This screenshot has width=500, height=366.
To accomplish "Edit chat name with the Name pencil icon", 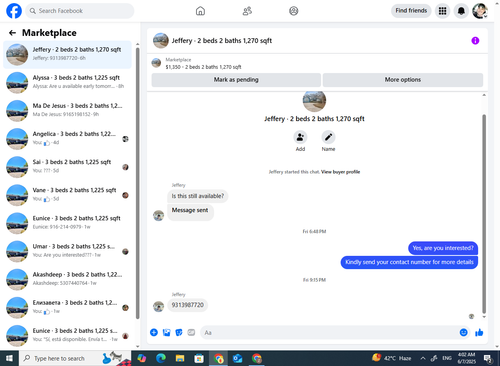I will click(x=328, y=137).
